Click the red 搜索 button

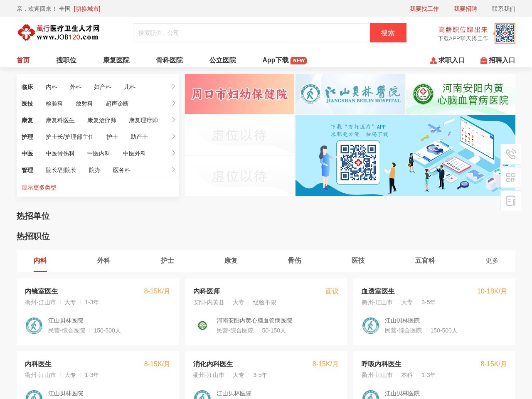pos(388,33)
